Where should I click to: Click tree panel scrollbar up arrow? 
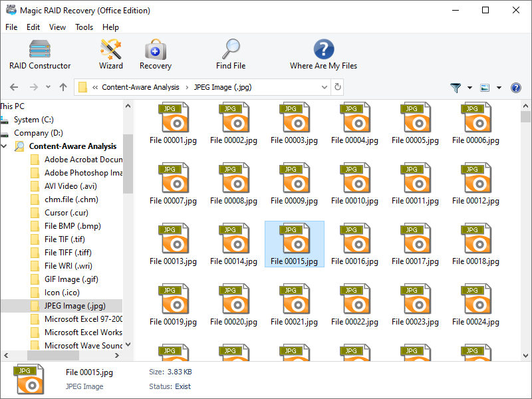point(128,106)
